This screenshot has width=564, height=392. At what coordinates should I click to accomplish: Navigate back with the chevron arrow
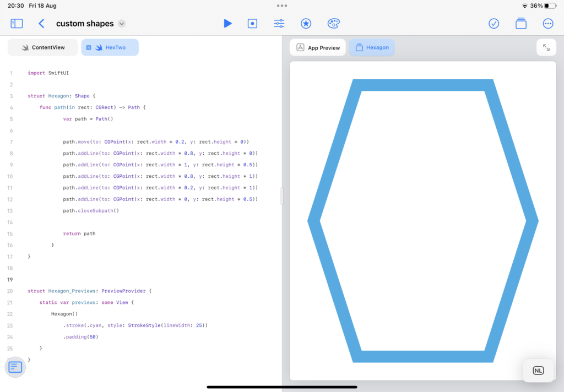pos(41,24)
